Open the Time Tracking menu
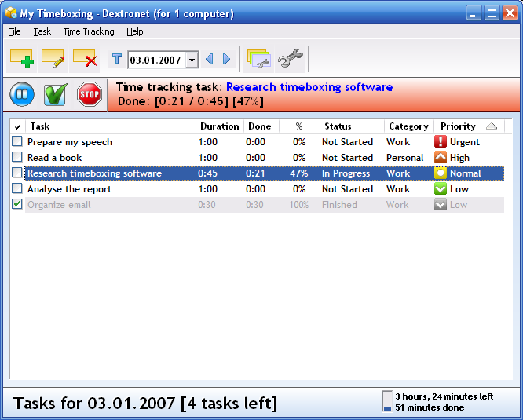 [x=89, y=31]
